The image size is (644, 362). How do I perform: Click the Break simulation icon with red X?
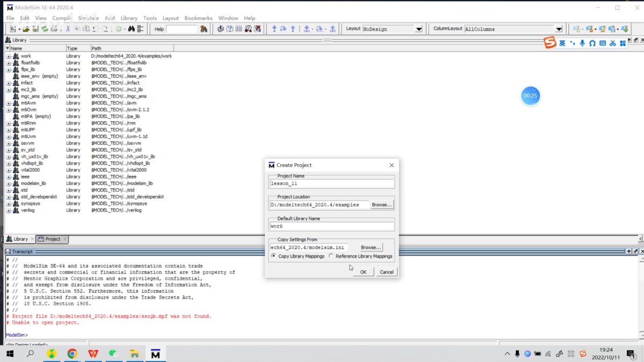coord(258,29)
